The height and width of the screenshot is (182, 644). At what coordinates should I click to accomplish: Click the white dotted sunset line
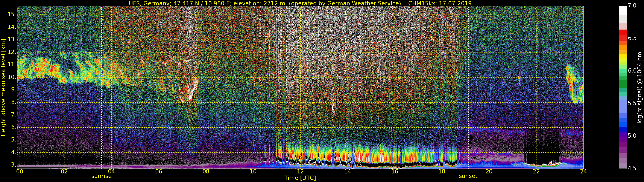click(x=468, y=87)
